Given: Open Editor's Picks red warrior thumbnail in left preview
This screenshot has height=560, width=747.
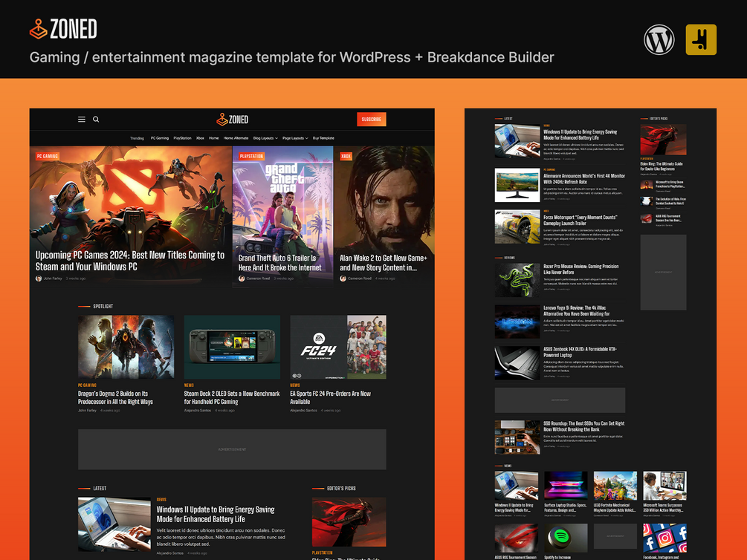Looking at the screenshot, I should click(349, 522).
